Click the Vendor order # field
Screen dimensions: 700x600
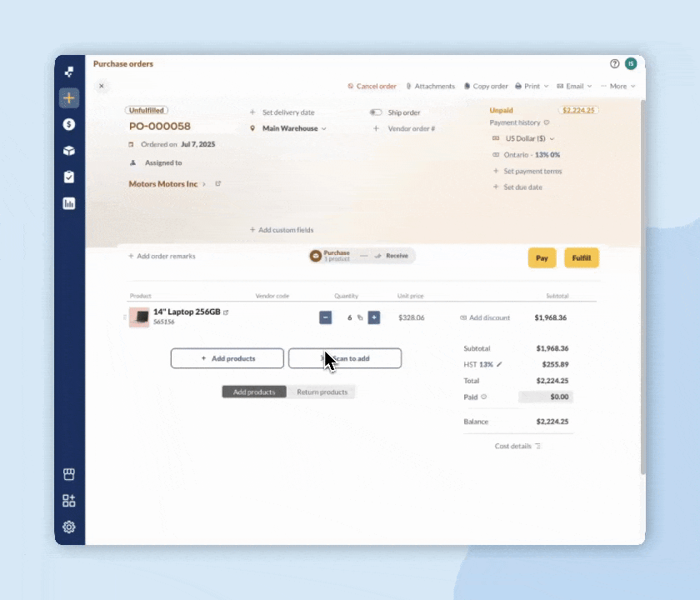click(x=404, y=128)
